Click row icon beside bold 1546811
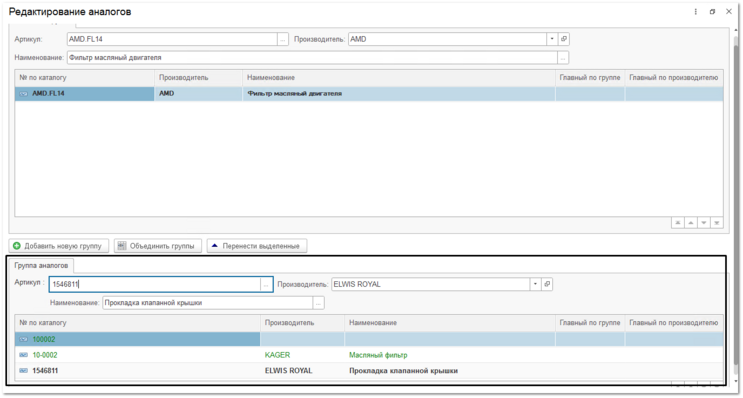This screenshot has width=743, height=398. click(23, 371)
